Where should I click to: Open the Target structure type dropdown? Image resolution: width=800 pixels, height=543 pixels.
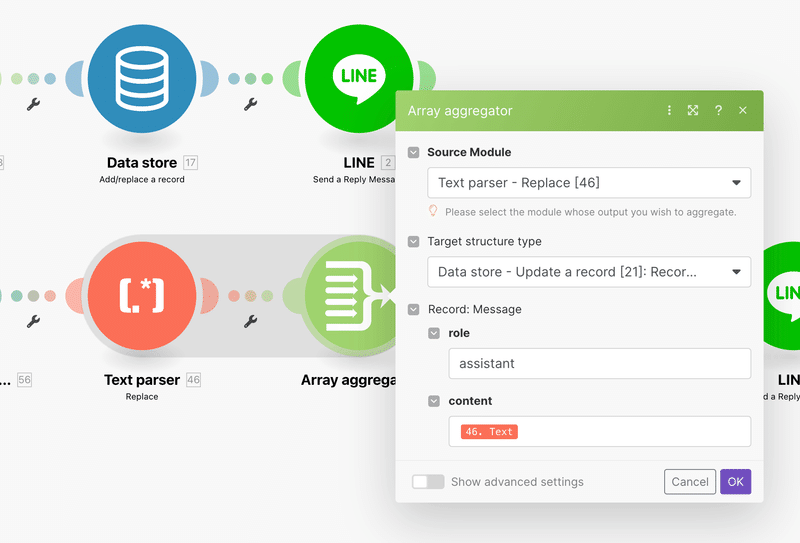(589, 272)
